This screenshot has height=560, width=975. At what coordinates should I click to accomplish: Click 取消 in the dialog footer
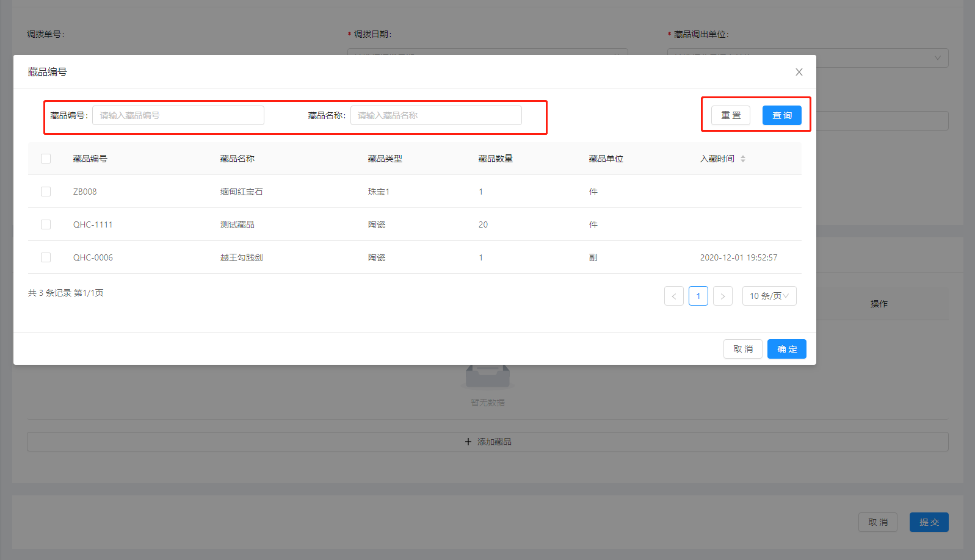tap(743, 349)
